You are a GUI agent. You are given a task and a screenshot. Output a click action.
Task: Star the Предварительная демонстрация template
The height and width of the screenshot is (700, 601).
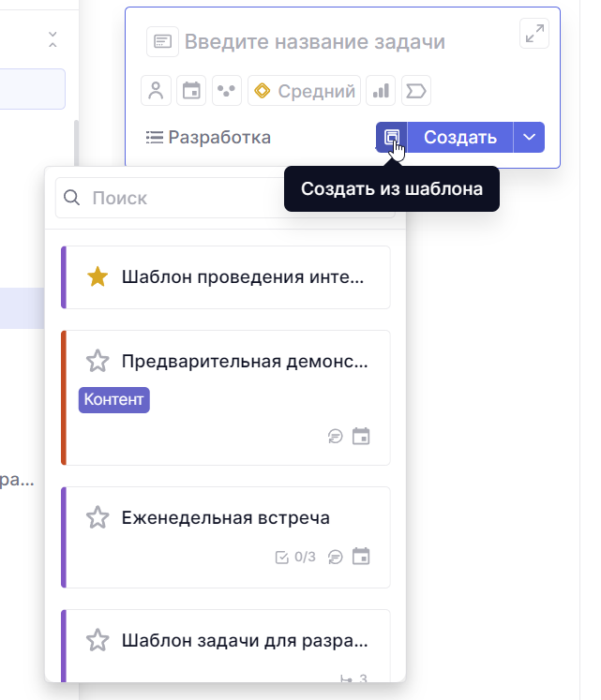(98, 361)
